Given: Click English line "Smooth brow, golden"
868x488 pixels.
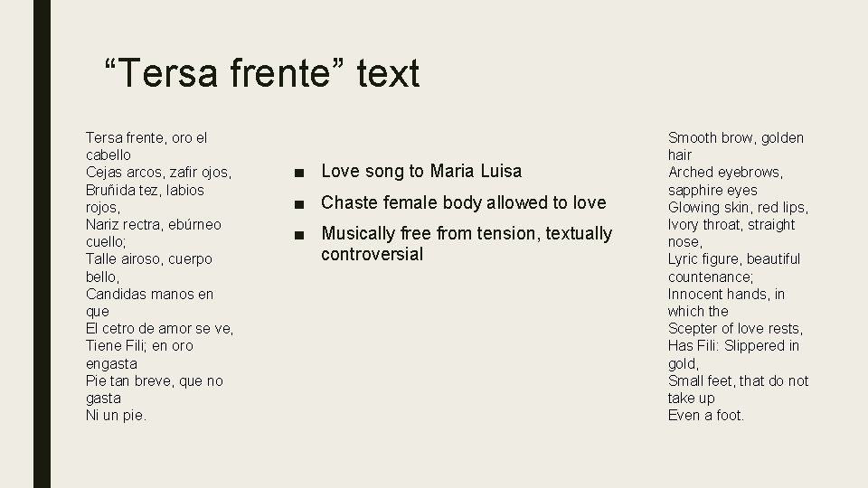Looking at the screenshot, I should coord(736,137).
